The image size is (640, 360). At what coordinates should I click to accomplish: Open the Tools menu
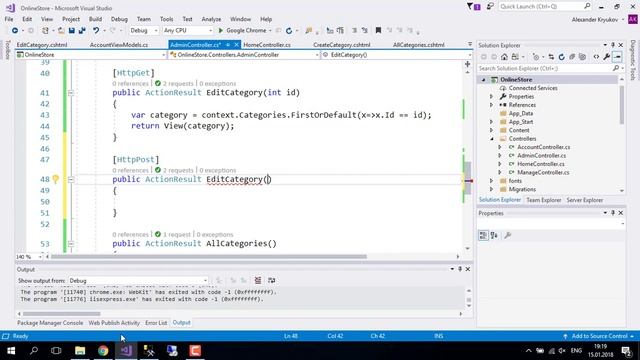[166, 19]
